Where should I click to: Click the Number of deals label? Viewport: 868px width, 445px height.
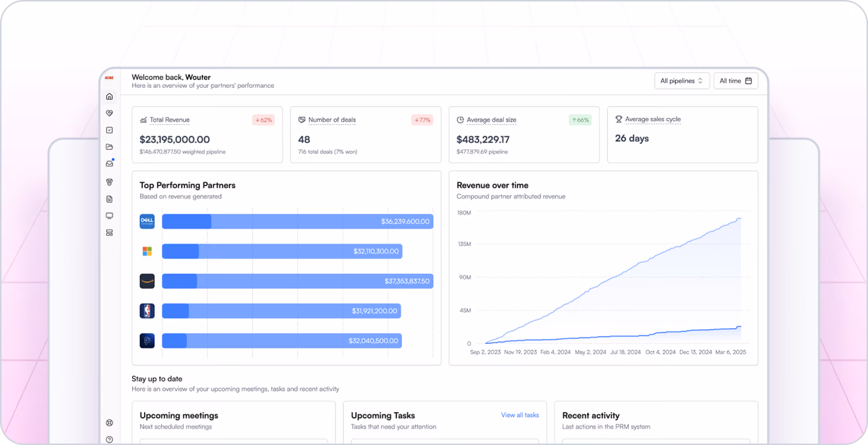tap(332, 120)
